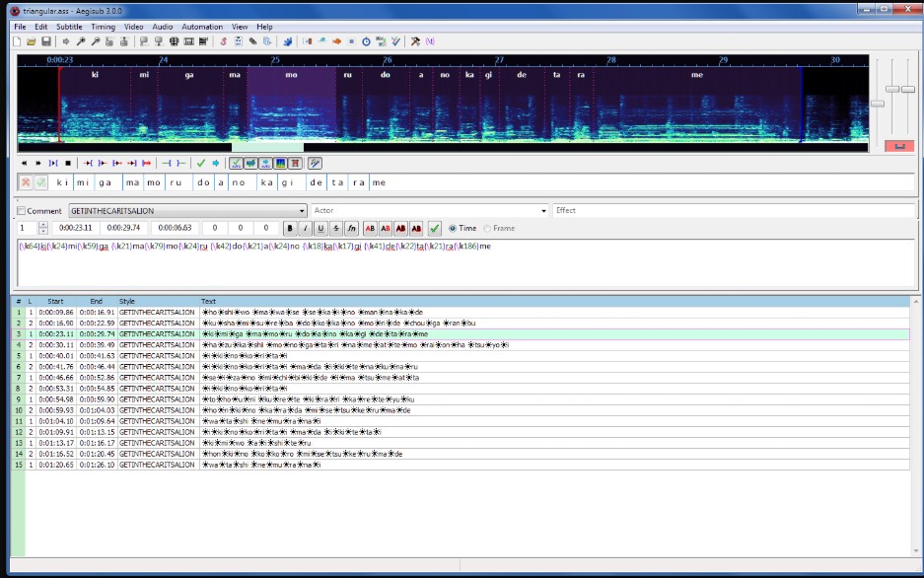Click the video zoom in magnifier icon

click(81, 41)
